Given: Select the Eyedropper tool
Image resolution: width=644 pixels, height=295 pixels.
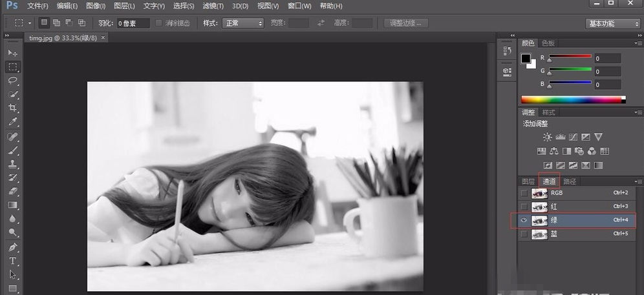Looking at the screenshot, I should pyautogui.click(x=13, y=122).
